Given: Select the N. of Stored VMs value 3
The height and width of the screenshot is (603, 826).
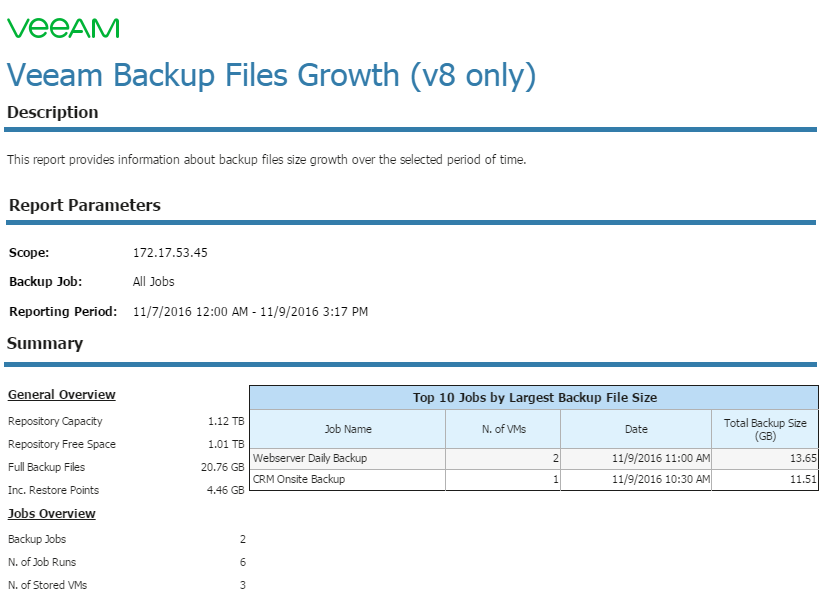Looking at the screenshot, I should [x=243, y=585].
